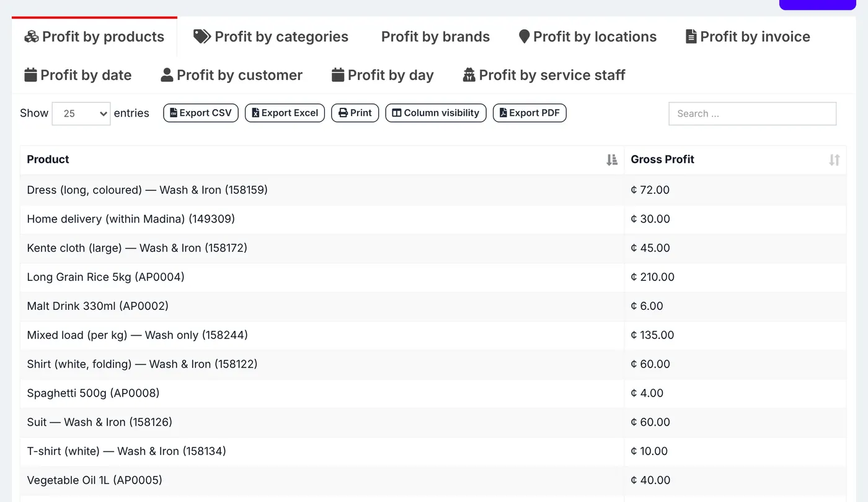Click the sort icon in Product column header

pyautogui.click(x=612, y=160)
